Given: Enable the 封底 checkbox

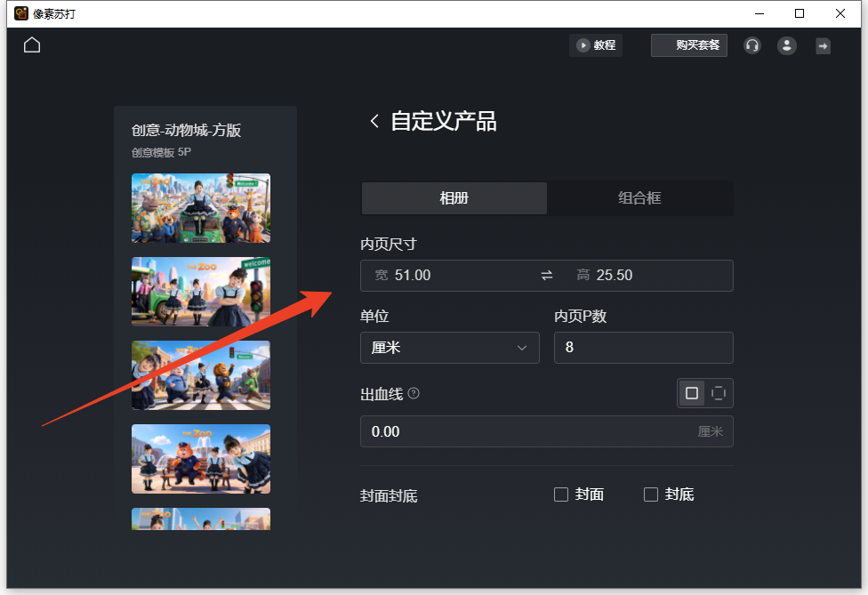Looking at the screenshot, I should pyautogui.click(x=650, y=494).
